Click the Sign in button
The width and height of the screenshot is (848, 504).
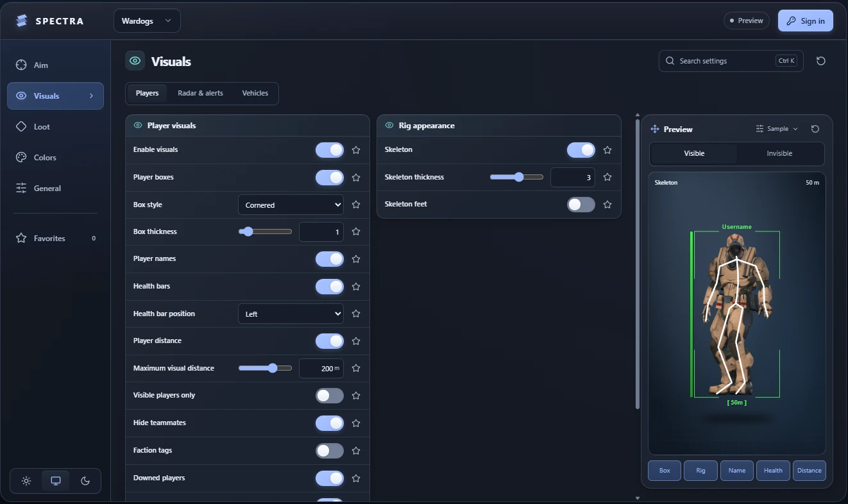tap(806, 21)
